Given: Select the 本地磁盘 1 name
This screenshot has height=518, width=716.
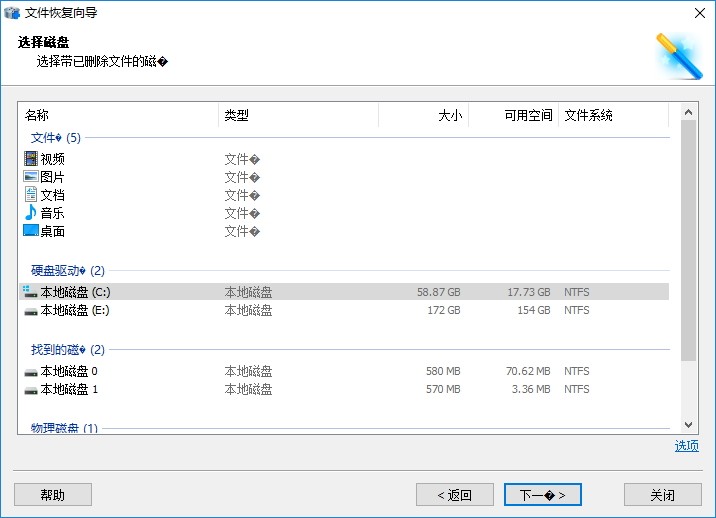Looking at the screenshot, I should pyautogui.click(x=69, y=389).
